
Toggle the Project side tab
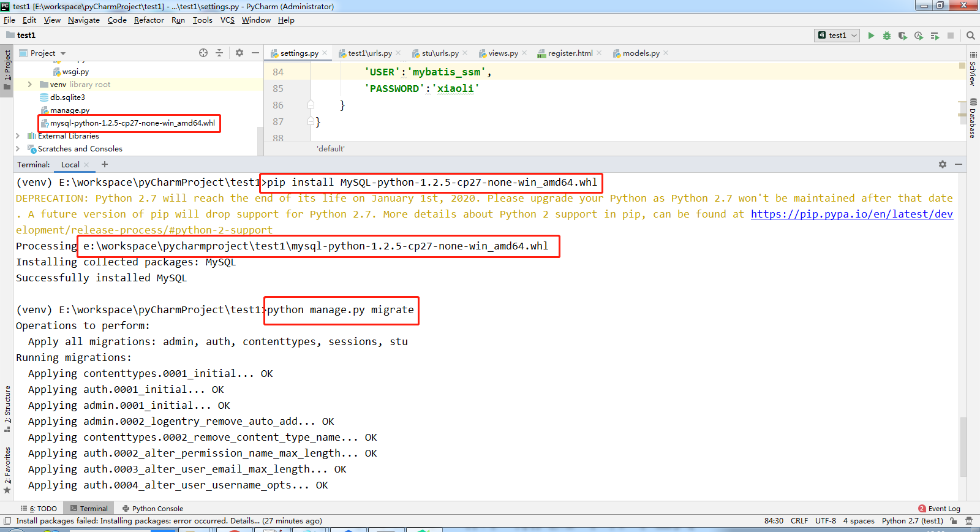[7, 69]
